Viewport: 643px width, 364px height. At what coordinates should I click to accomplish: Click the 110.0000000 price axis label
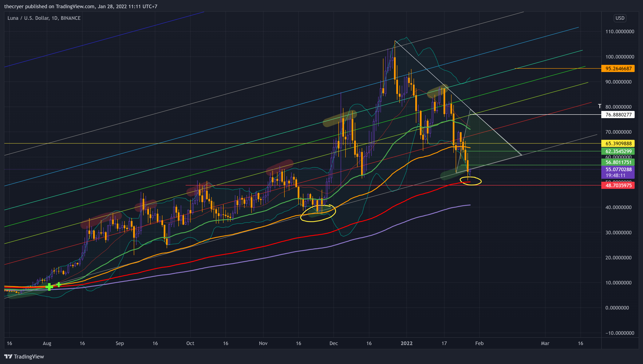point(619,32)
